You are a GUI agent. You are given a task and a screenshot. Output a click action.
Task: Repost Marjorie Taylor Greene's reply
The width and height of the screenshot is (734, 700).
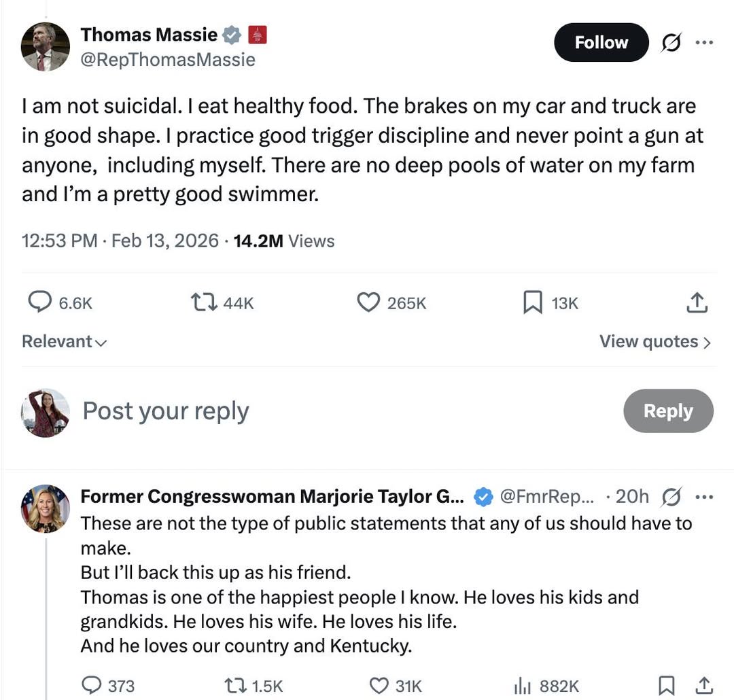[x=235, y=686]
